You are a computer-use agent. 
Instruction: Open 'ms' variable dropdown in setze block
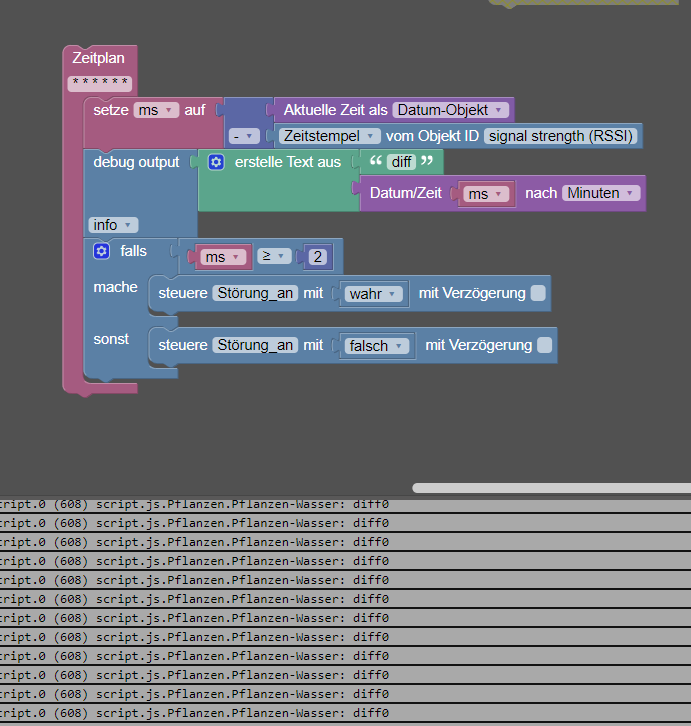point(156,110)
